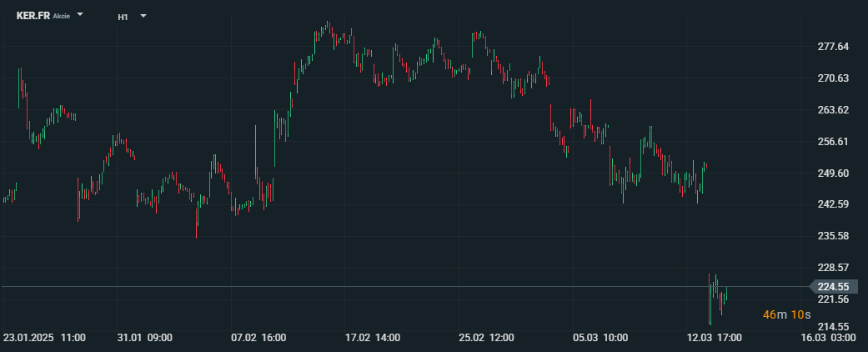Select the 25.02 12:00 time axis marker
This screenshot has height=352, width=868.
[x=487, y=338]
